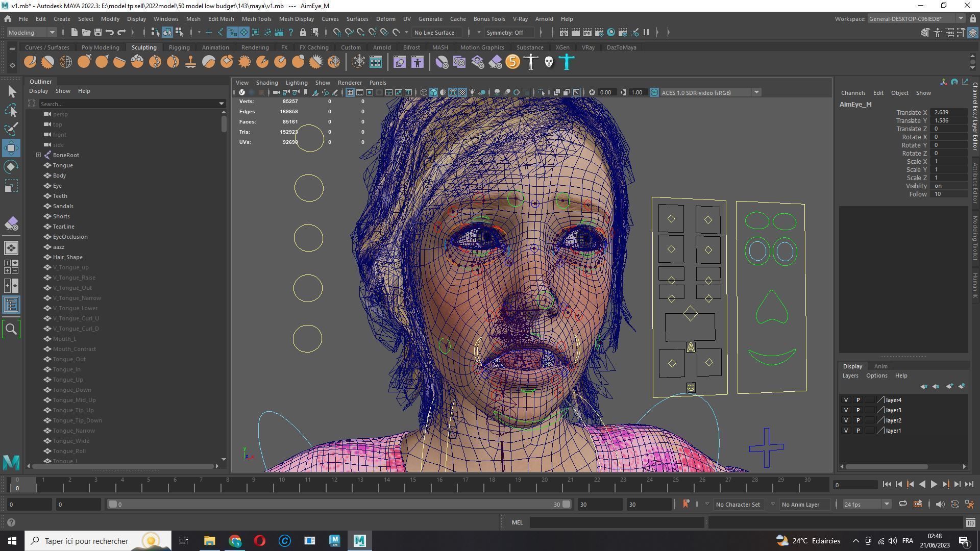Click the Render current frame icon

(x=575, y=33)
